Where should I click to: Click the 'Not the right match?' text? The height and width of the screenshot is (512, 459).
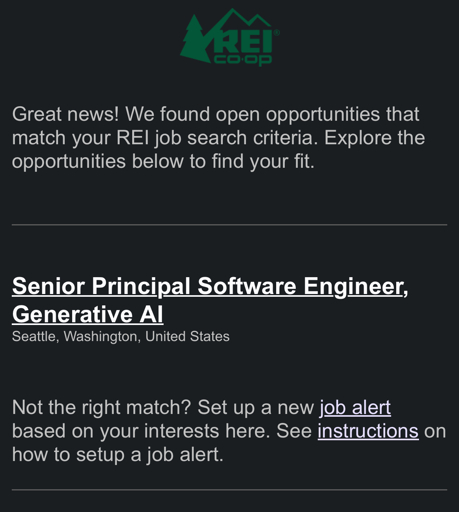[x=101, y=407]
